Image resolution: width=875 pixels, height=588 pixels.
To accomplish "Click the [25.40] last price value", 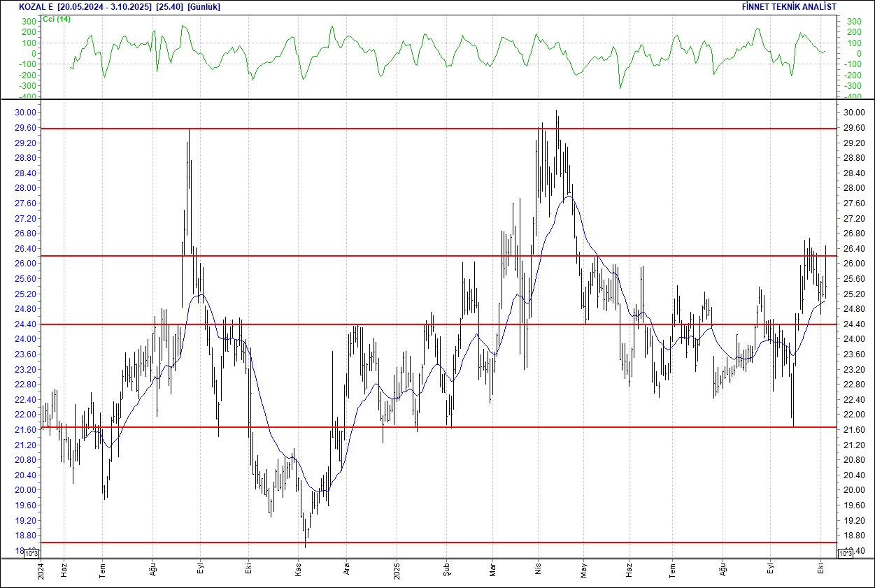I will (x=170, y=6).
